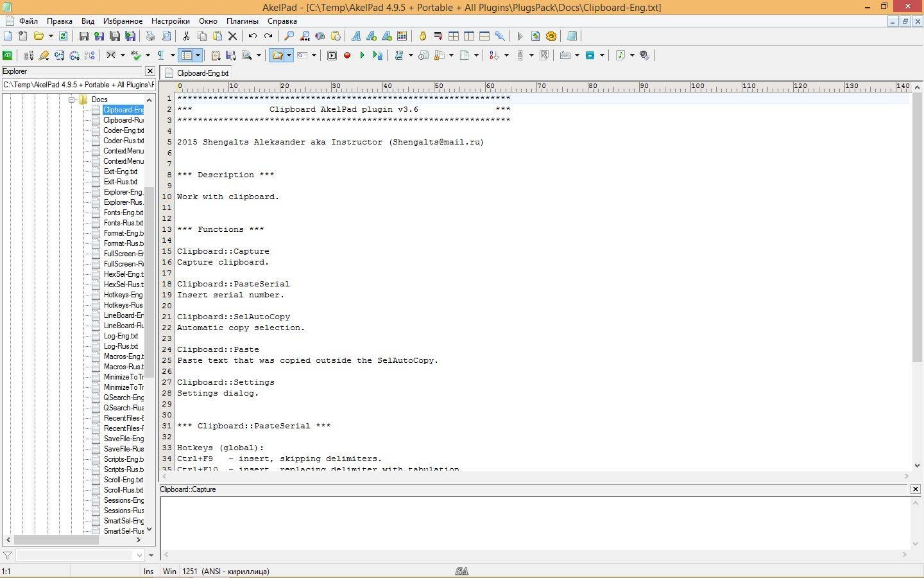Select Exit-Rus.txt in the Explorer tree
The width and height of the screenshot is (924, 578).
121,182
